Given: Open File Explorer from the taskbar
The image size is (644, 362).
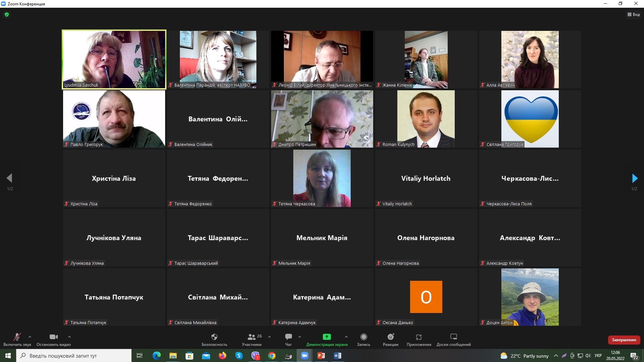Looking at the screenshot, I should click(x=173, y=356).
